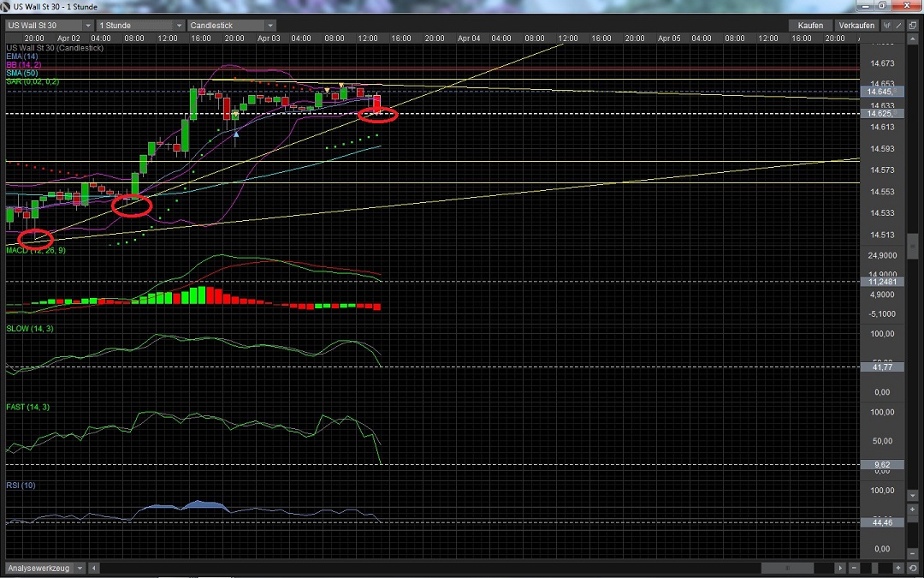Open the indicators icon beside Verkaufen
Image resolution: width=924 pixels, height=578 pixels.
point(887,26)
